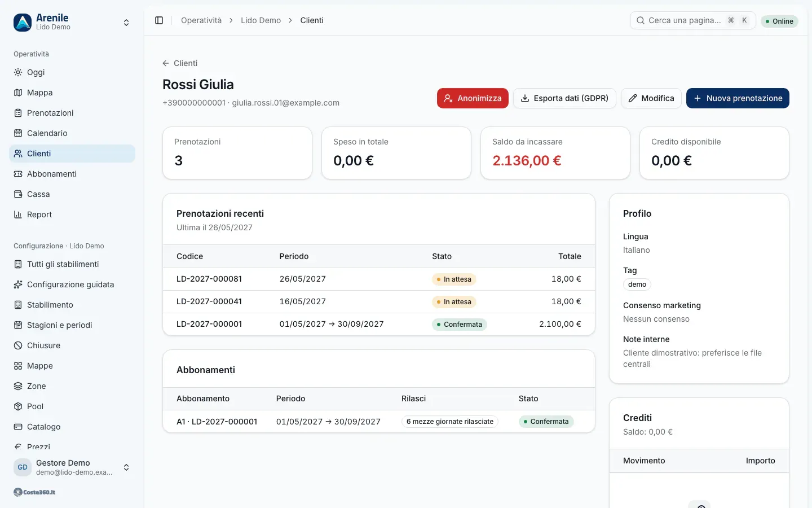The width and height of the screenshot is (812, 508).
Task: Focus the Cerca una pagina search field
Action: click(x=692, y=20)
